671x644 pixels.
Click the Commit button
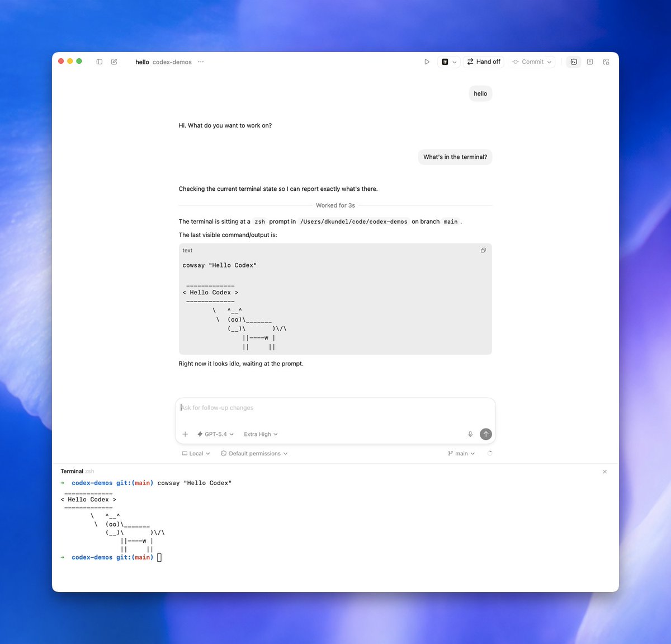click(x=528, y=62)
